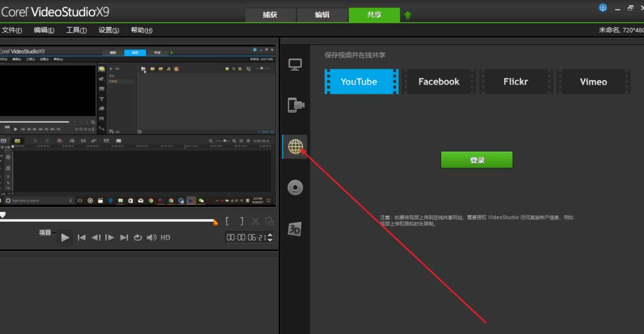This screenshot has height=334, width=644.
Task: Step forward to the next frame
Action: click(109, 237)
